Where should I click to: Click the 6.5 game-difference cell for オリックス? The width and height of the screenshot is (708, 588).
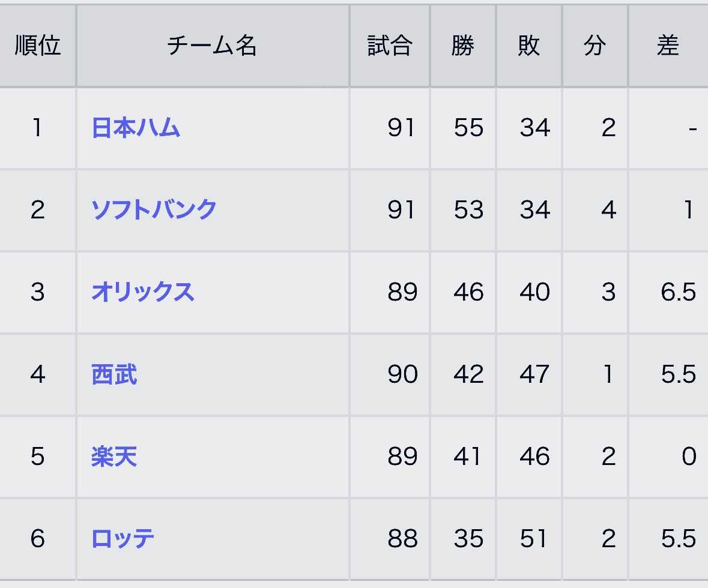pos(678,292)
